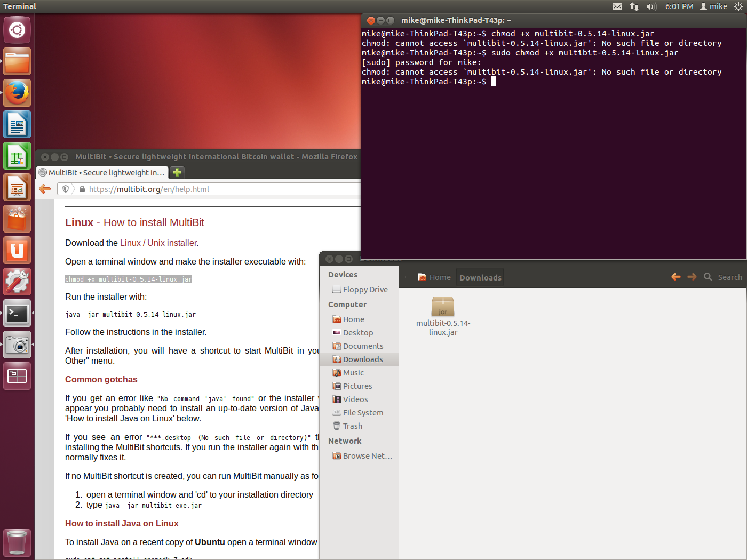The width and height of the screenshot is (747, 560).
Task: Select Music in the Files sidebar
Action: [359, 372]
